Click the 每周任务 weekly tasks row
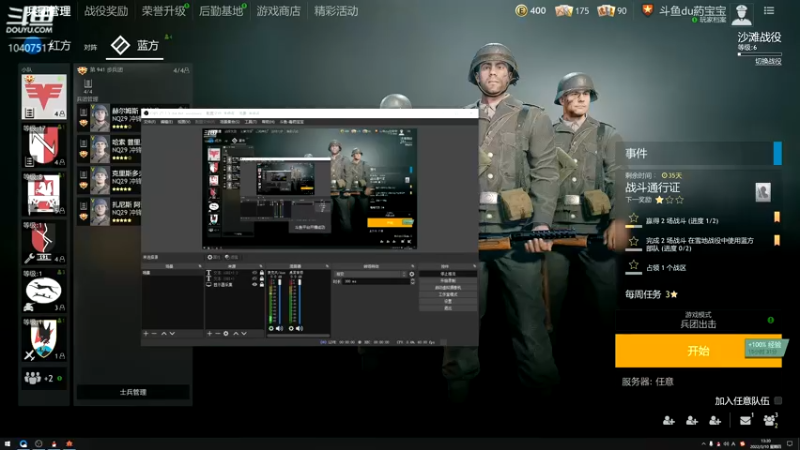Image resolution: width=800 pixels, height=450 pixels. pos(652,294)
